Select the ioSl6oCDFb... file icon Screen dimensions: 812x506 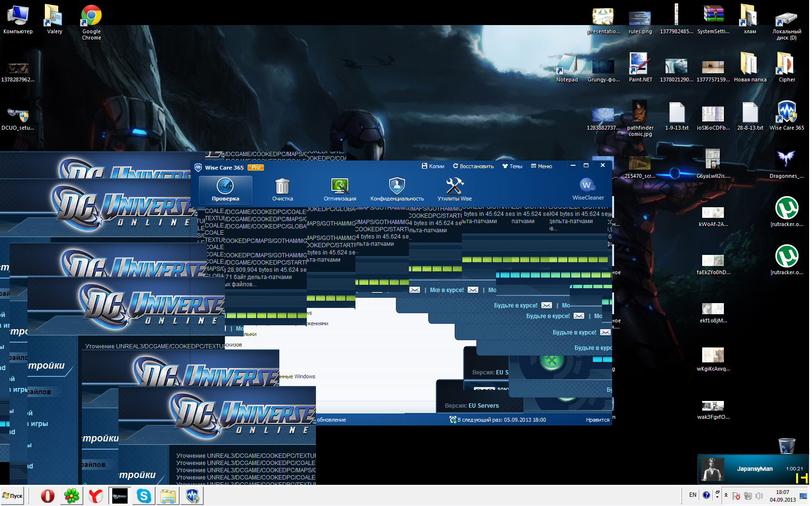point(713,118)
